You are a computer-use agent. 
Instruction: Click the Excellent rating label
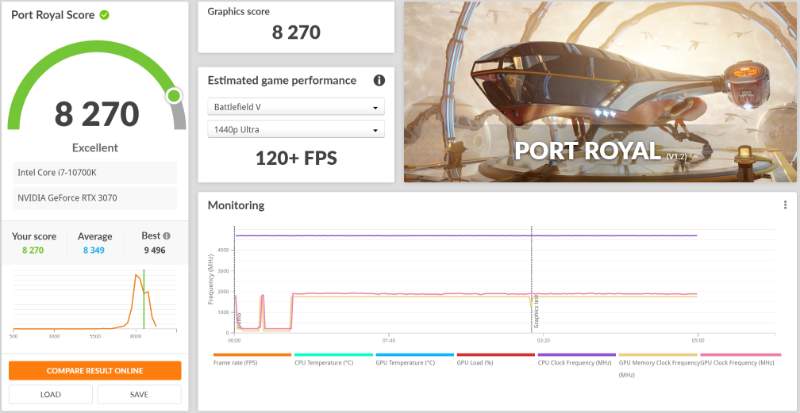coord(95,148)
